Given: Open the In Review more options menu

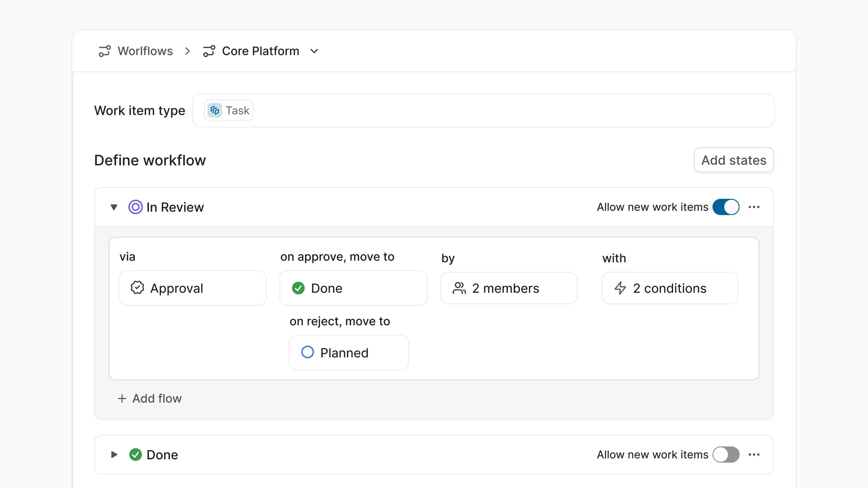Looking at the screenshot, I should (x=754, y=207).
